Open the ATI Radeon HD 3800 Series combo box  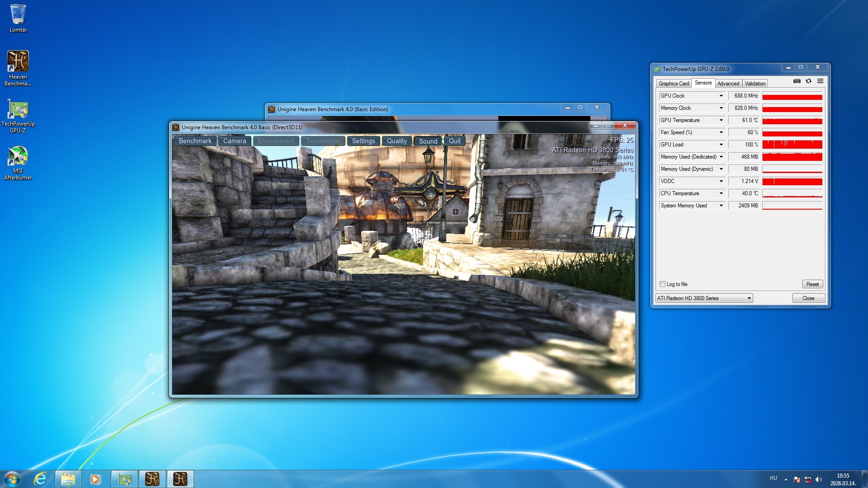[x=704, y=298]
